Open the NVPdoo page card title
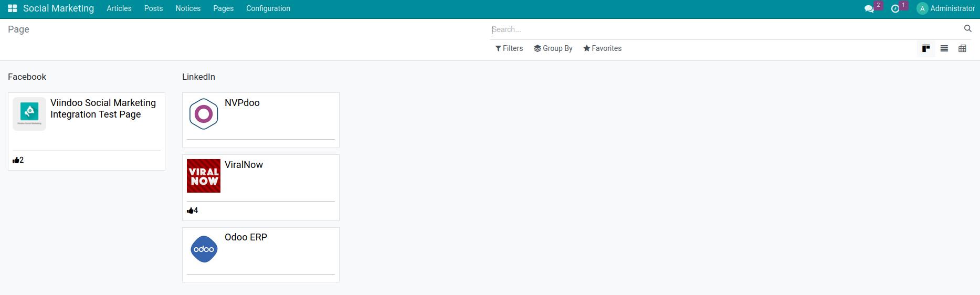Viewport: 980px width, 295px height. (x=242, y=103)
